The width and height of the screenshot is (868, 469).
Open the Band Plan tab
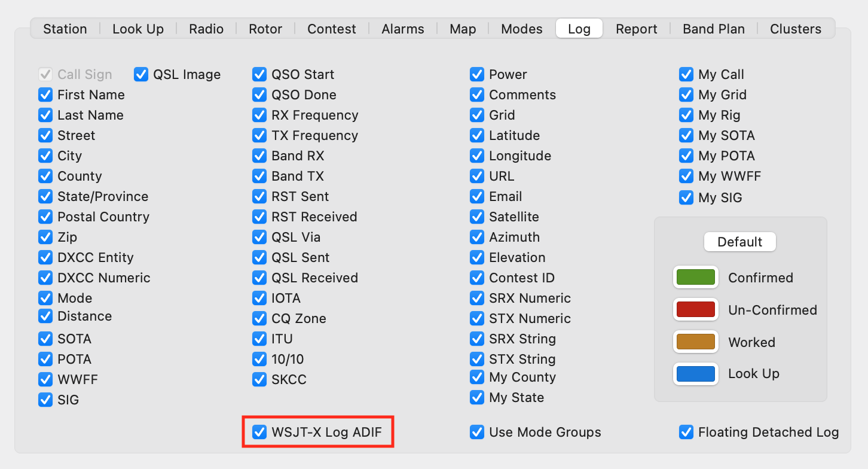[713, 28]
